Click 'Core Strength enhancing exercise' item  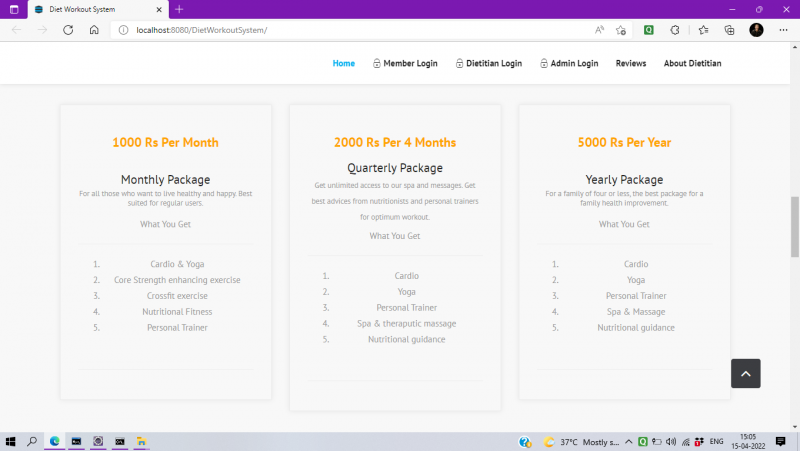(x=177, y=280)
